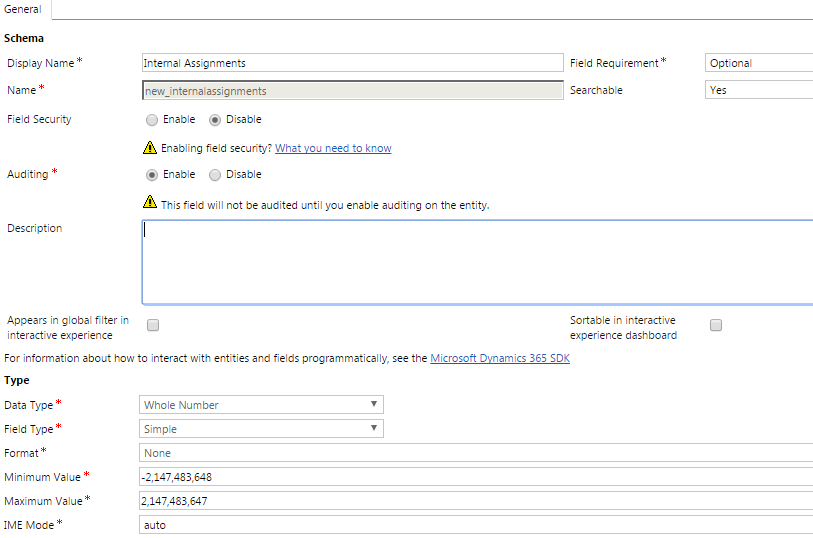Expand the Field Type Simple dropdown
Screen dimensions: 813x538
(x=261, y=429)
